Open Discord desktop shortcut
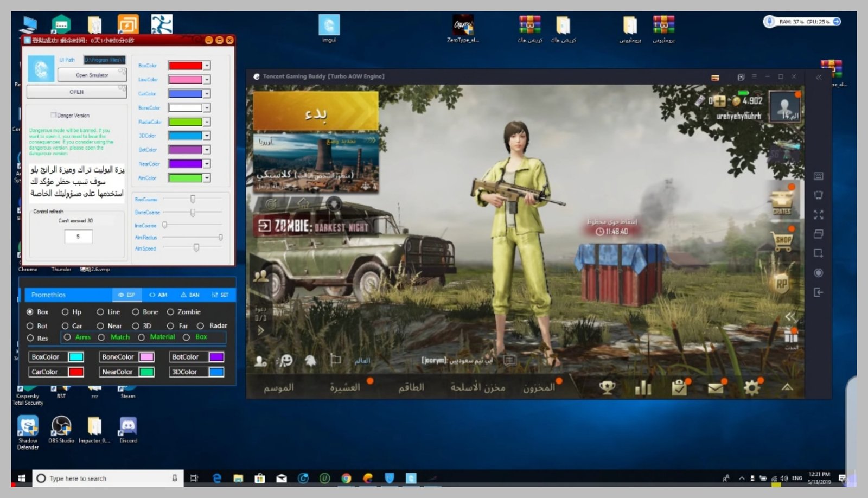 128,430
